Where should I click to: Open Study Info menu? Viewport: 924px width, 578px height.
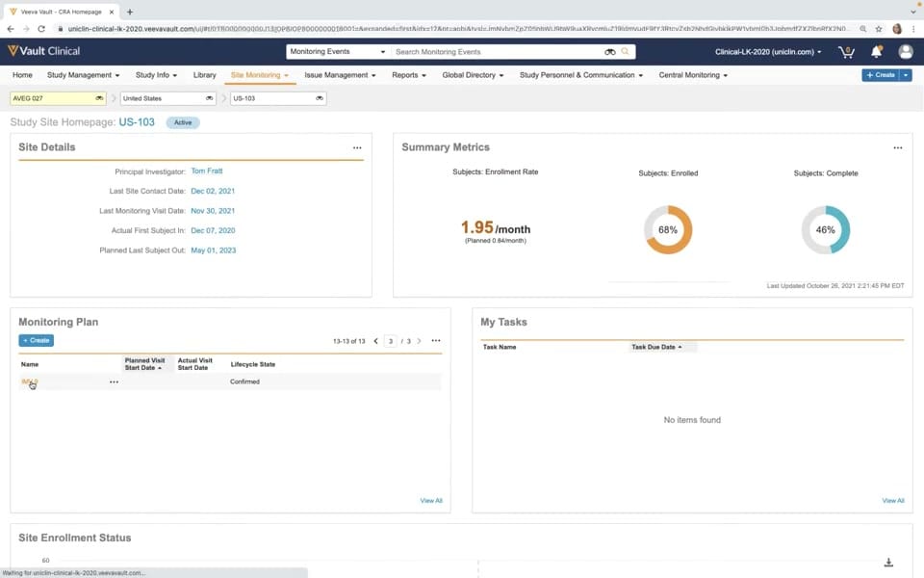click(156, 75)
